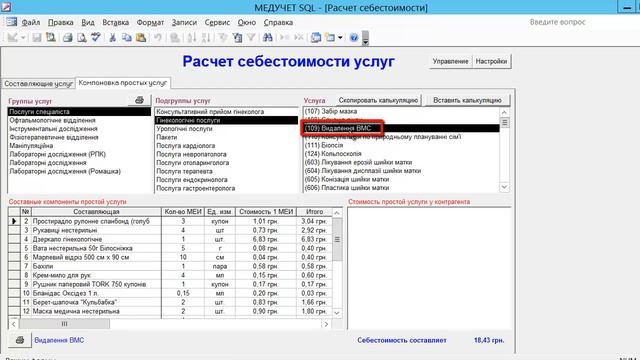Click Скопировать калькуляцию button
The height and width of the screenshot is (360, 640).
click(x=378, y=100)
